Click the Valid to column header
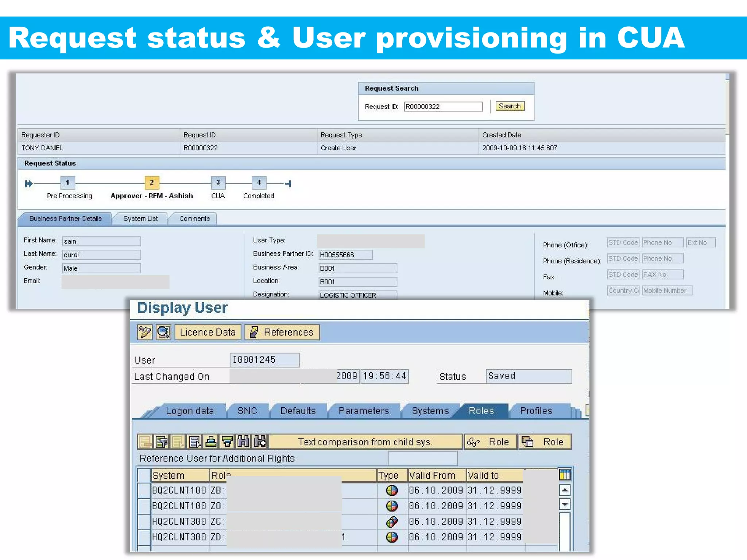747x560 pixels. [495, 475]
